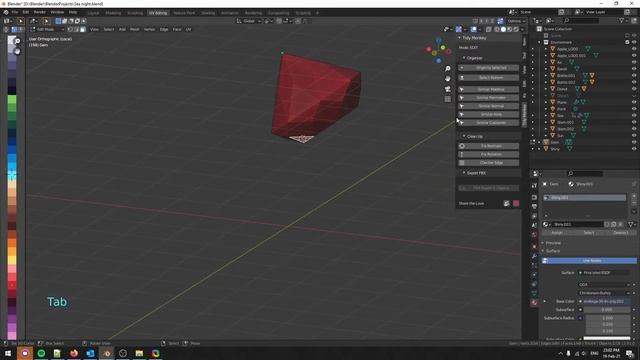Viewport: 640px width, 360px height.
Task: Toggle snapping magnet in header
Action: click(x=279, y=21)
